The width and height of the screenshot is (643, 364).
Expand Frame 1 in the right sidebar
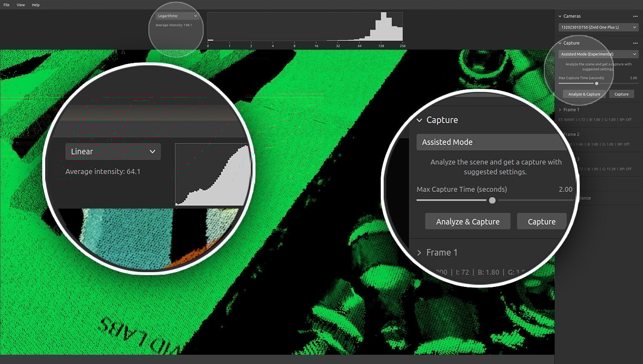[x=560, y=110]
